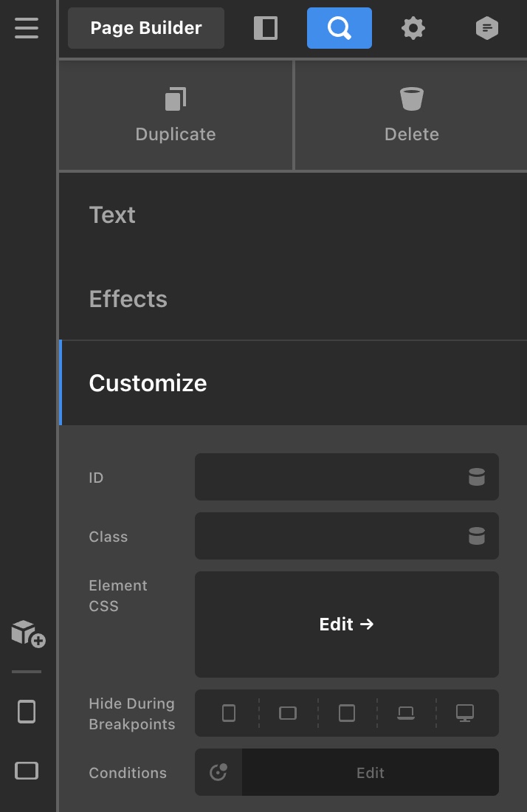Click the Conditions rules icon
Image resolution: width=527 pixels, height=812 pixels.
(x=218, y=772)
